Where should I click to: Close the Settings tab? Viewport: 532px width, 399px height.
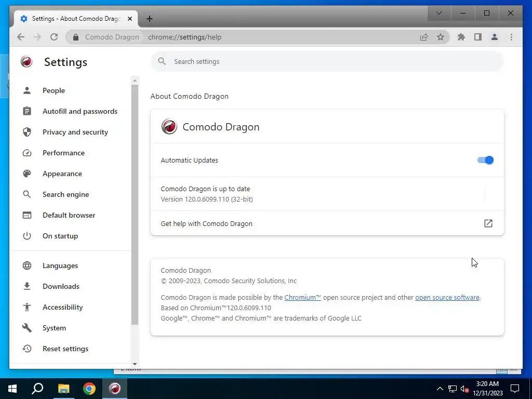click(x=129, y=19)
